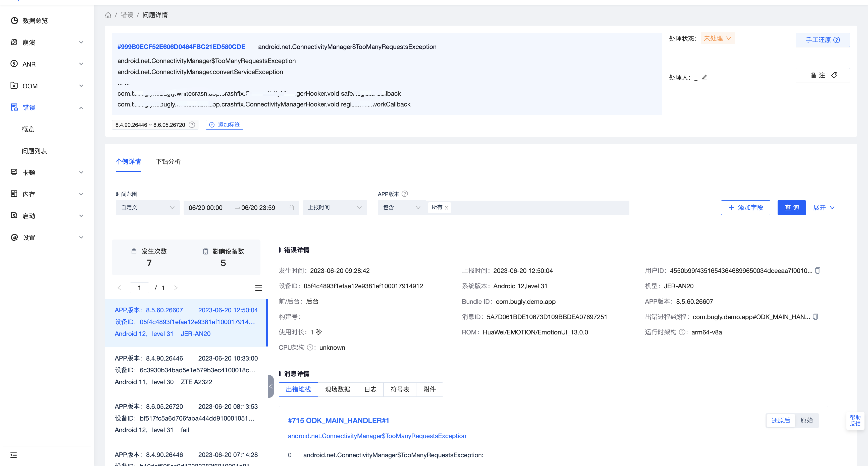Select the 日志 tab
Viewport: 868px width, 466px height.
370,389
